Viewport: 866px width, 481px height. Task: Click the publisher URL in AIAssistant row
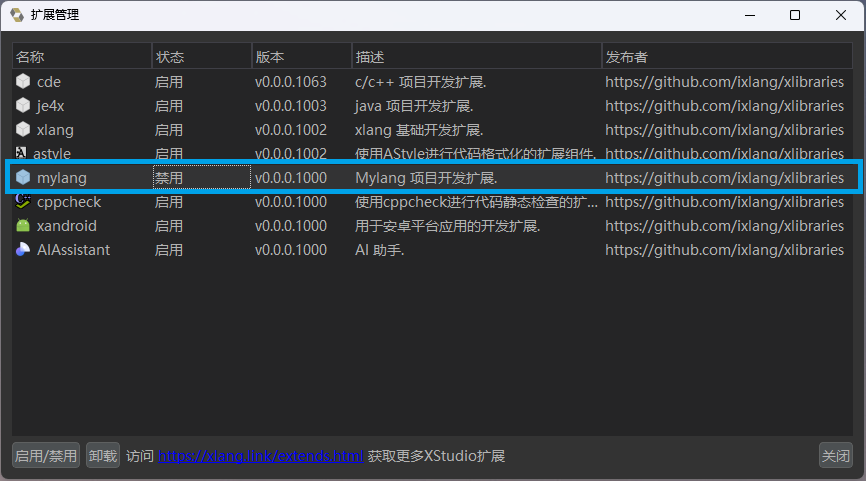pos(724,250)
